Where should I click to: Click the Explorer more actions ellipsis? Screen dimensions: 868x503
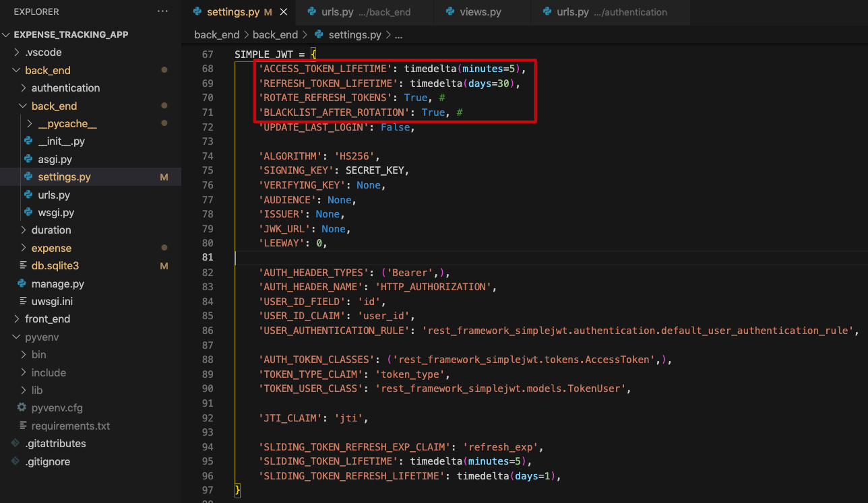click(162, 11)
